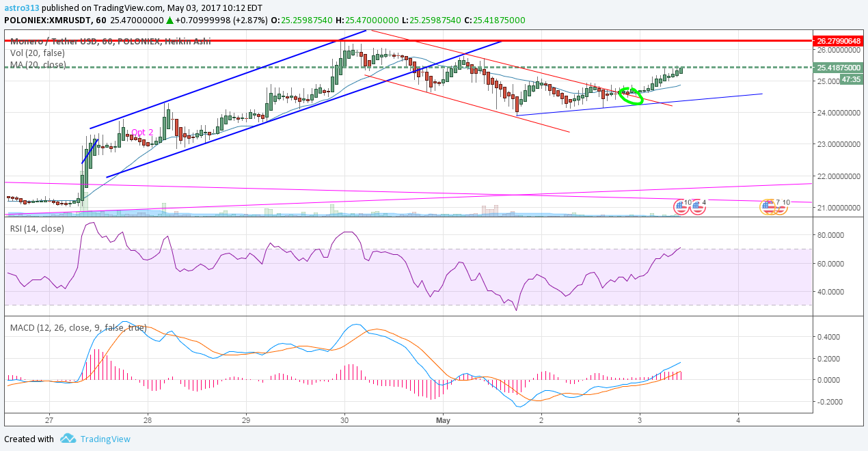The image size is (868, 451).
Task: Click the 21.00000000 price axis label
Action: [x=838, y=208]
